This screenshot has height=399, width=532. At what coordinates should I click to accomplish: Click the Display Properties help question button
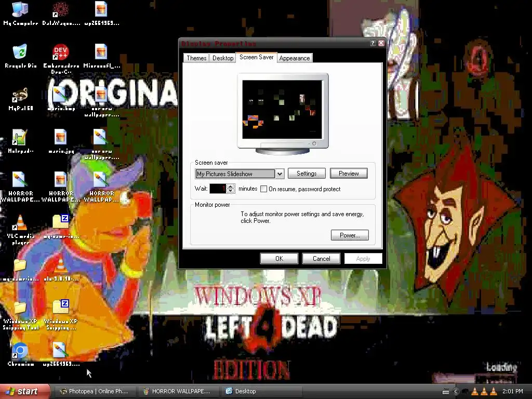coord(373,43)
